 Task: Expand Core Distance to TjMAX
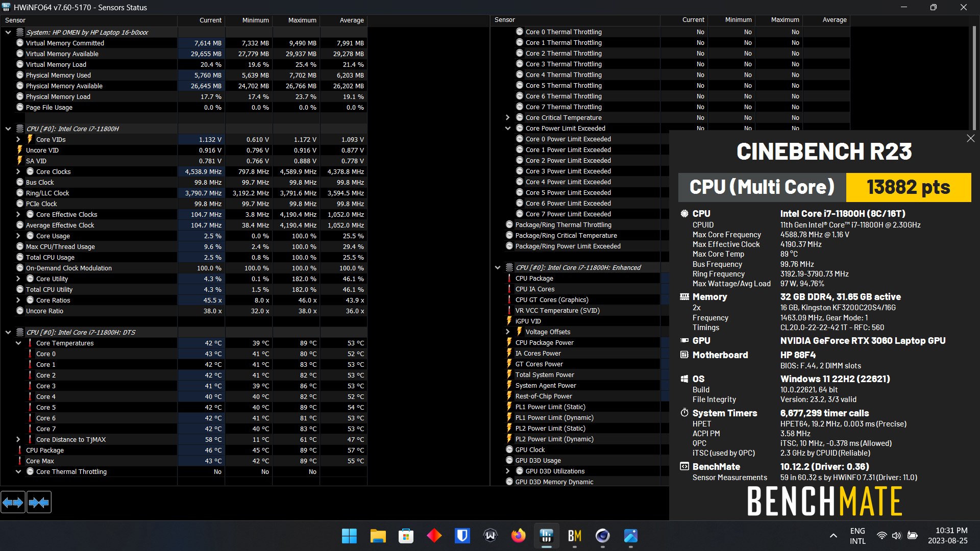click(x=18, y=439)
